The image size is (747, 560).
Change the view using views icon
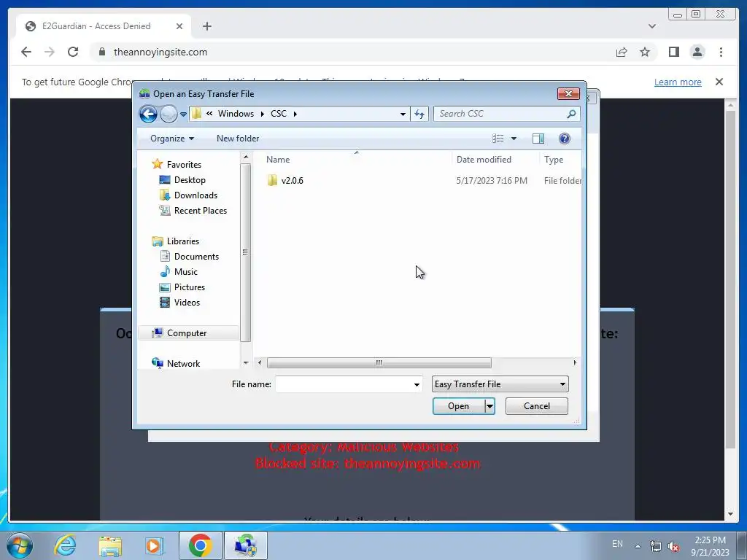[498, 139]
